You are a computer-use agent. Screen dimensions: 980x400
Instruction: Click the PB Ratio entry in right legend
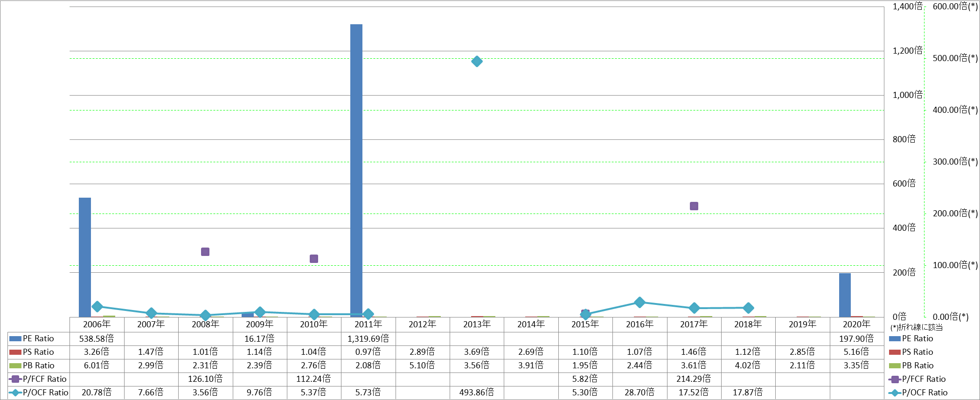coord(911,366)
